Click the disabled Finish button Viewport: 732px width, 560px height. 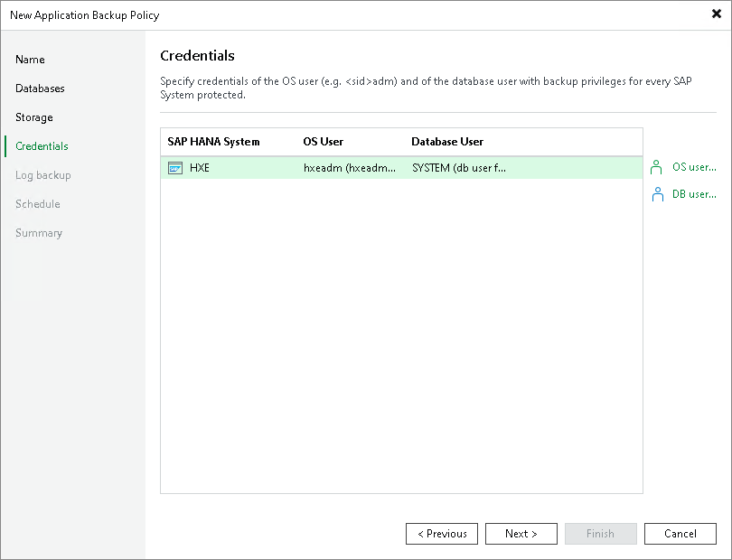601,533
